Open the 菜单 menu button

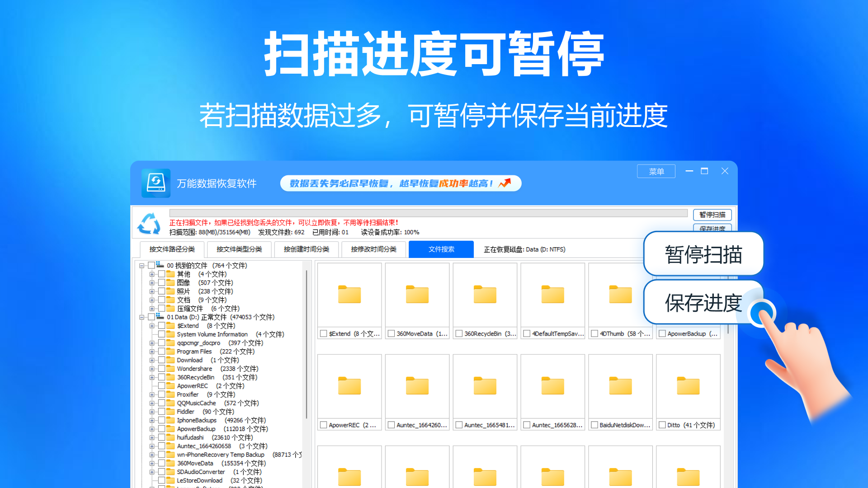click(x=656, y=171)
